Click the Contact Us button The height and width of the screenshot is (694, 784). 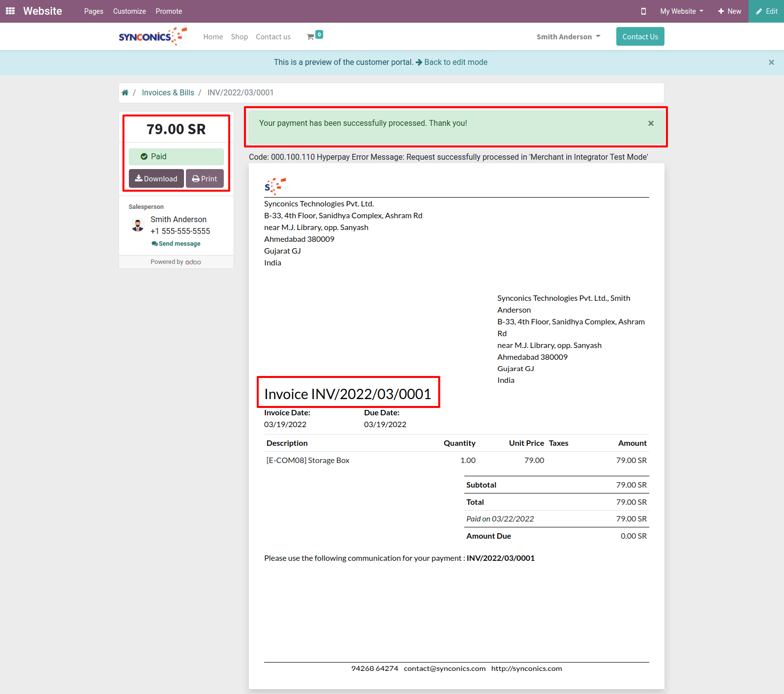point(640,37)
